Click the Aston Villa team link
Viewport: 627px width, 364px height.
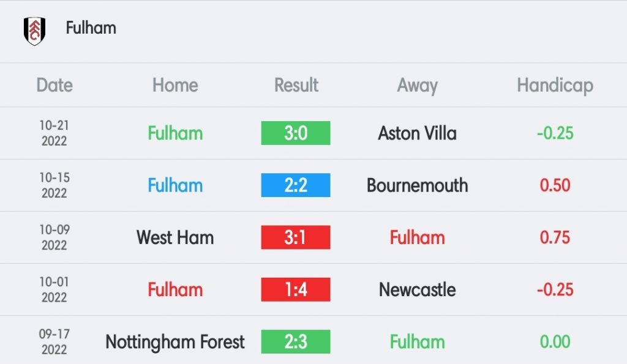click(x=417, y=133)
